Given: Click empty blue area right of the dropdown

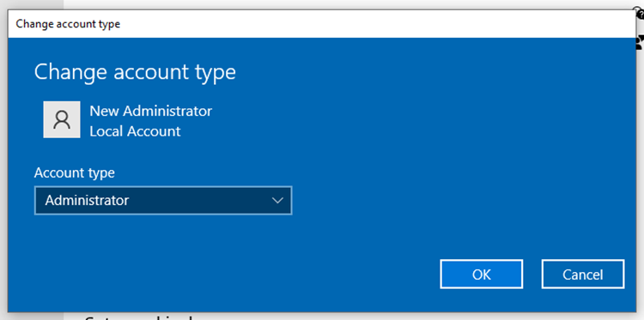Looking at the screenshot, I should pyautogui.click(x=452, y=201).
